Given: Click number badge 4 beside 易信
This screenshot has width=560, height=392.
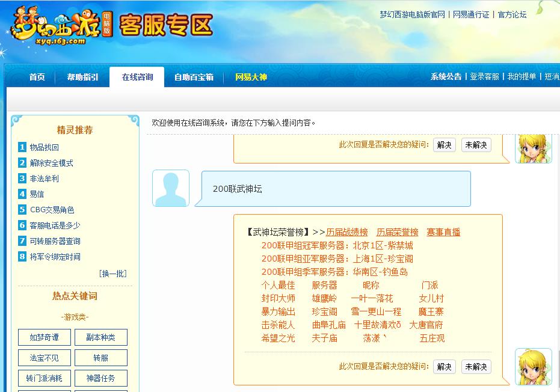Looking at the screenshot, I should click(22, 194).
